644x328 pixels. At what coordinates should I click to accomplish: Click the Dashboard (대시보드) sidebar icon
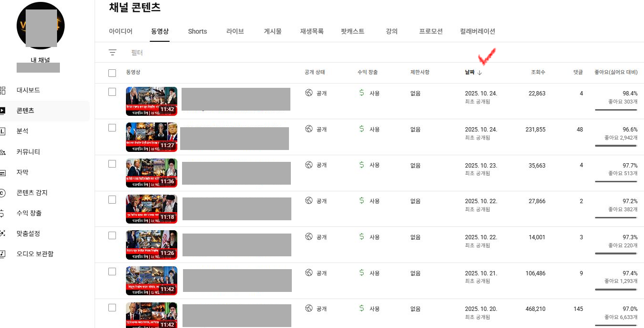[x=3, y=90]
